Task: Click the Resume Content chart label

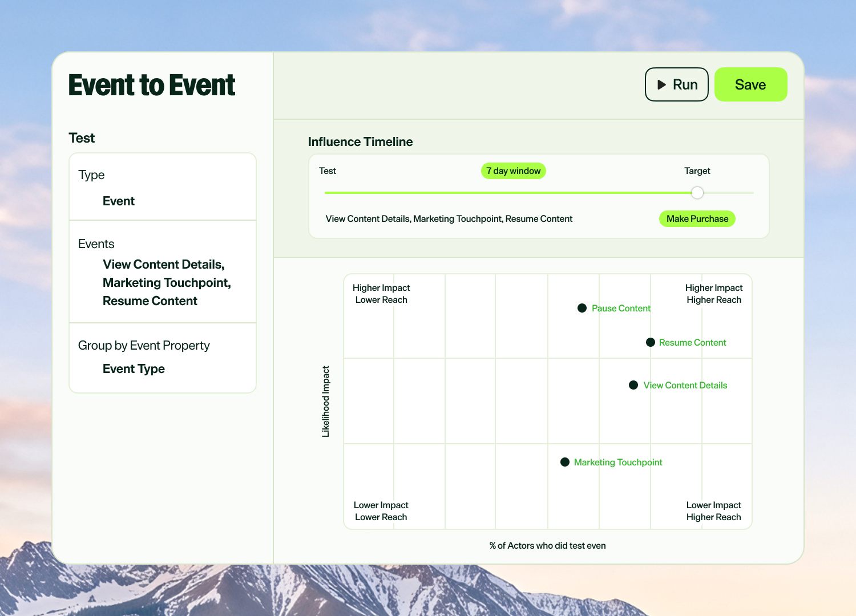Action: pos(693,343)
